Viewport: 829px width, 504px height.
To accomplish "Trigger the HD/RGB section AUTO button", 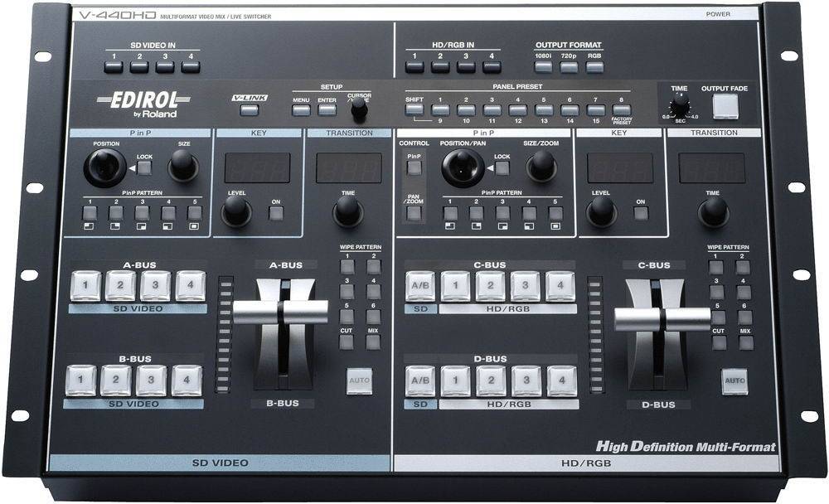I will tap(734, 381).
